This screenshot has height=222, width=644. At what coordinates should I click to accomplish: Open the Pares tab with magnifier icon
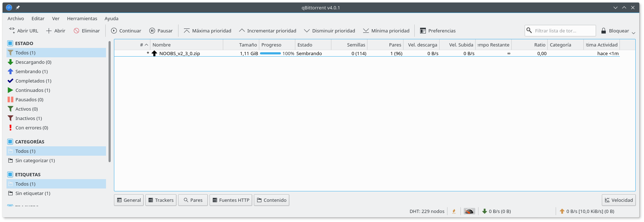(193, 200)
